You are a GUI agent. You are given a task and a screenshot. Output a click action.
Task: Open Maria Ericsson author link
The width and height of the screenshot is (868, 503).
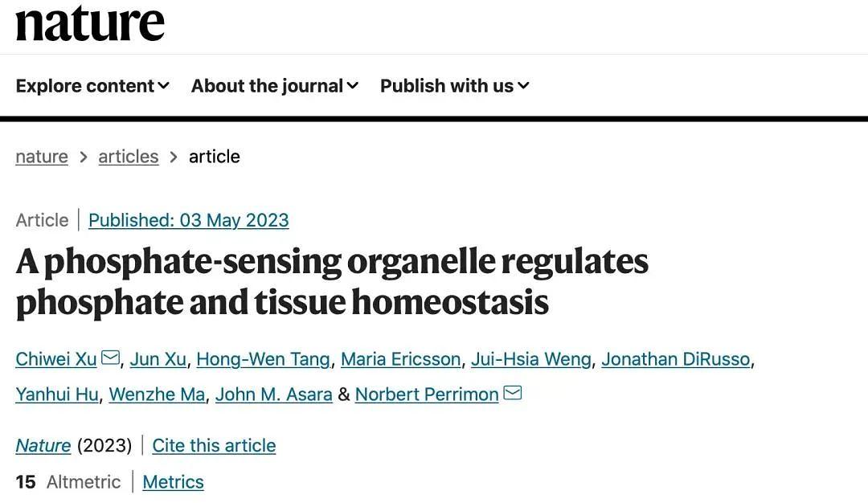pyautogui.click(x=400, y=359)
